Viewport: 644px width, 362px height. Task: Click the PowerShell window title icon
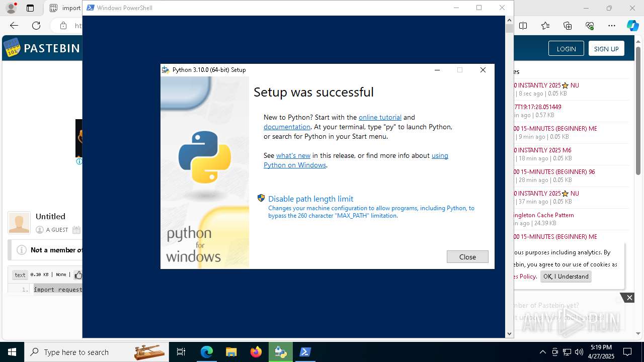coord(90,8)
